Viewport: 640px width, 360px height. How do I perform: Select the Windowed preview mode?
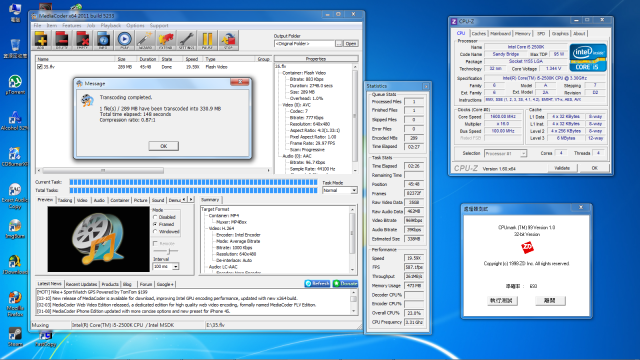155,231
